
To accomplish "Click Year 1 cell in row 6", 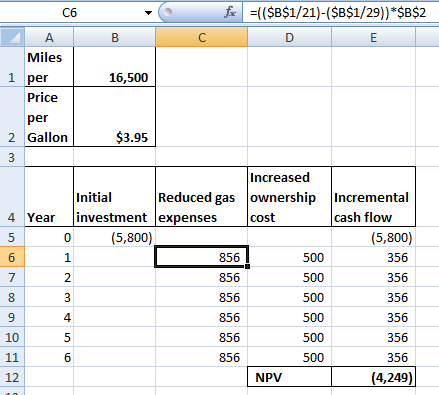I will click(49, 257).
